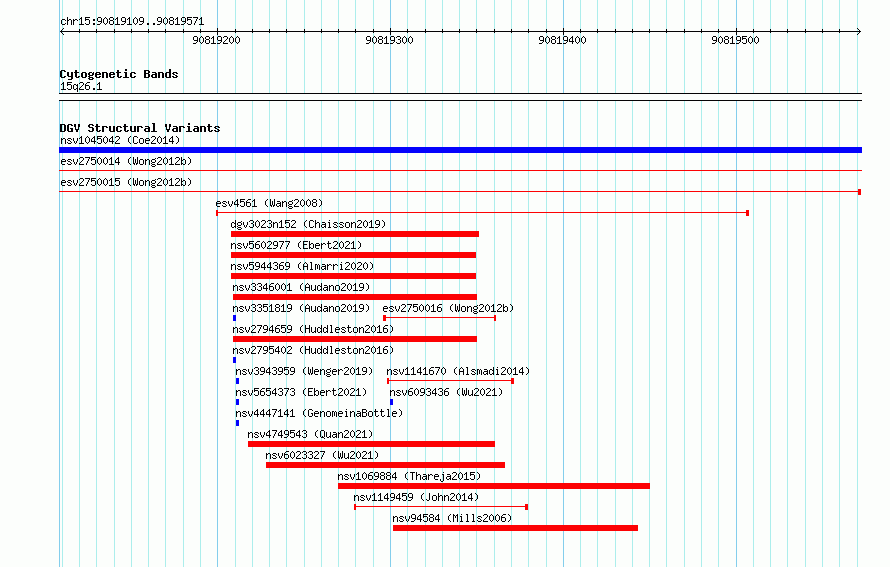
Task: Click the 15q26.1 band label
Action: [81, 86]
